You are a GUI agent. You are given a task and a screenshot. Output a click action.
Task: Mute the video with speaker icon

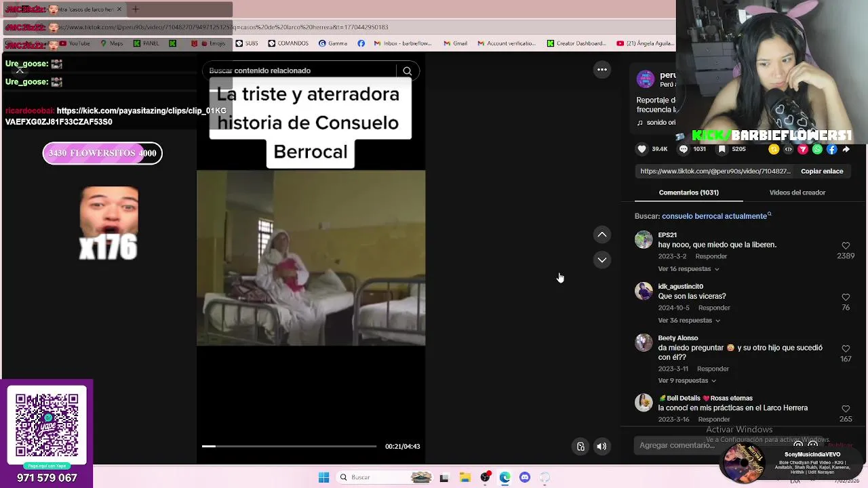(601, 446)
